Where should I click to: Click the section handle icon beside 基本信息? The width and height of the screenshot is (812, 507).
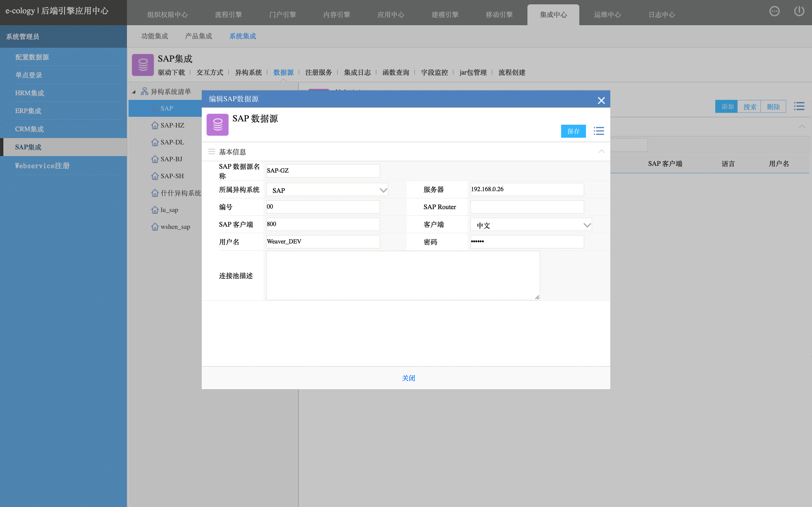(x=211, y=151)
